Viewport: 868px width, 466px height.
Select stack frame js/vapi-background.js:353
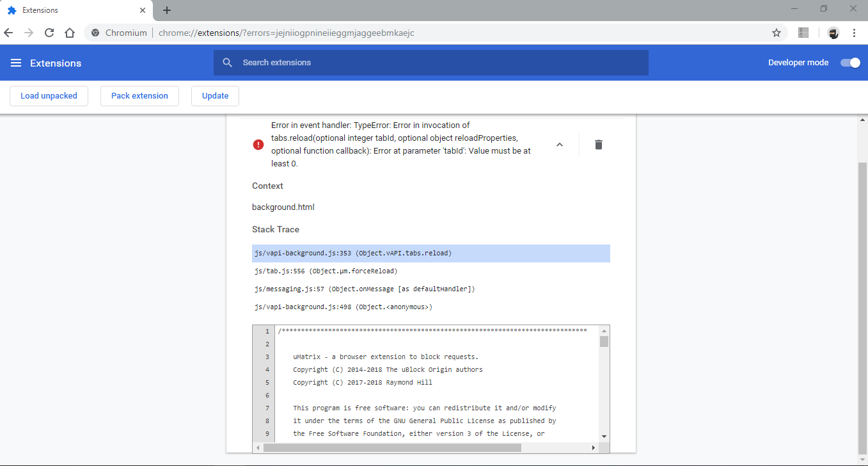[x=431, y=253]
